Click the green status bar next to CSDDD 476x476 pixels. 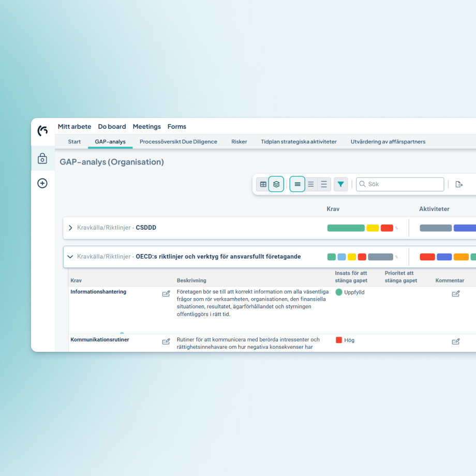pos(346,228)
